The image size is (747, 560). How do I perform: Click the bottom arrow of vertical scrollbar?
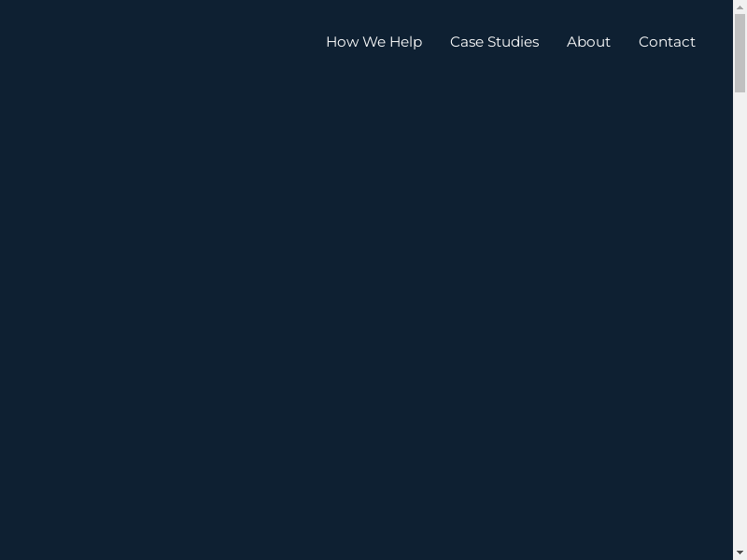tap(740, 553)
